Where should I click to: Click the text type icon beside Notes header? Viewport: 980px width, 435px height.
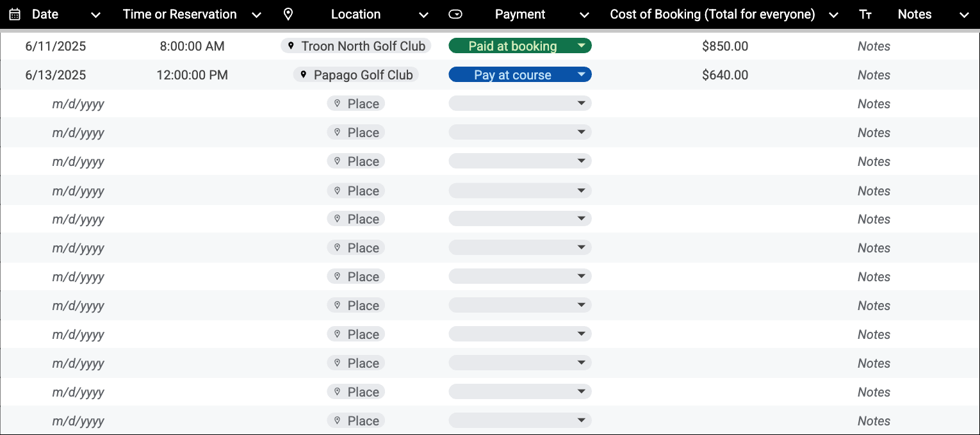(x=865, y=15)
